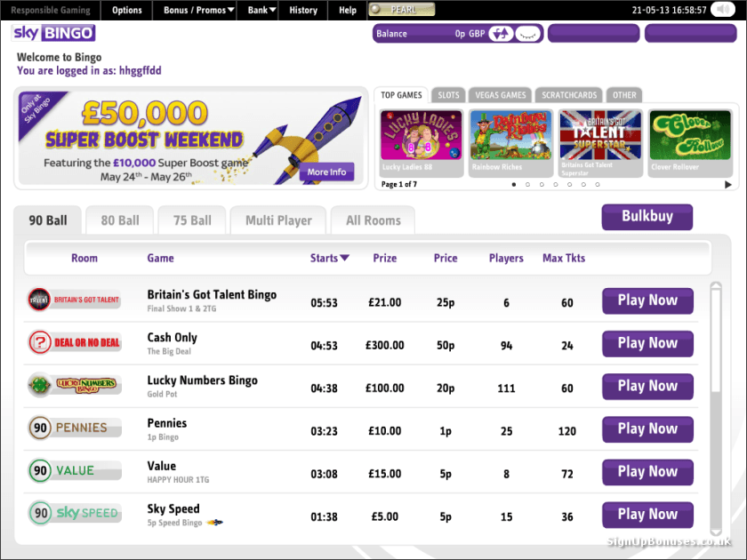Screen dimensions: 747x560
Task: Play Now for Value game
Action: click(647, 472)
